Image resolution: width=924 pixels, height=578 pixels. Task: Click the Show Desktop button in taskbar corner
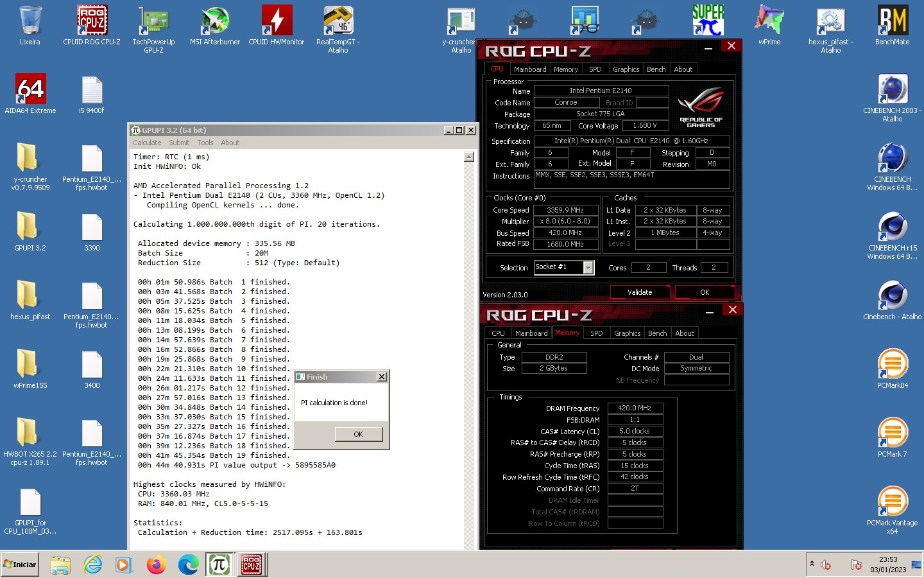click(916, 565)
